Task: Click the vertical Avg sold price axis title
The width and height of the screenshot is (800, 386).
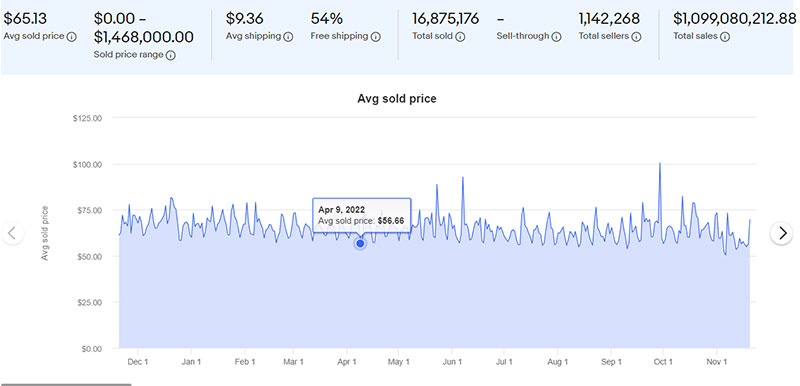Action: (45, 233)
